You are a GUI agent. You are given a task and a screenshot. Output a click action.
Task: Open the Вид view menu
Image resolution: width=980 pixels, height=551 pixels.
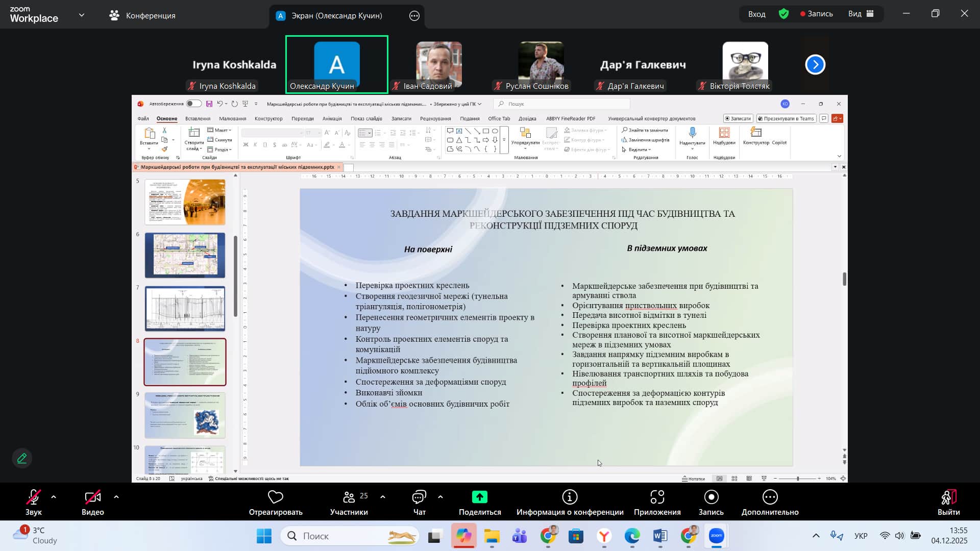pos(861,14)
